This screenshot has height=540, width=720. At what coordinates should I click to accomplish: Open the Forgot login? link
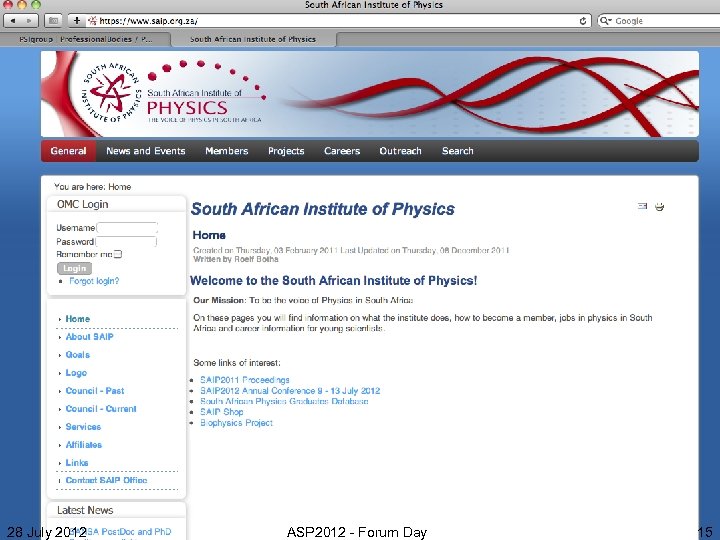(94, 281)
